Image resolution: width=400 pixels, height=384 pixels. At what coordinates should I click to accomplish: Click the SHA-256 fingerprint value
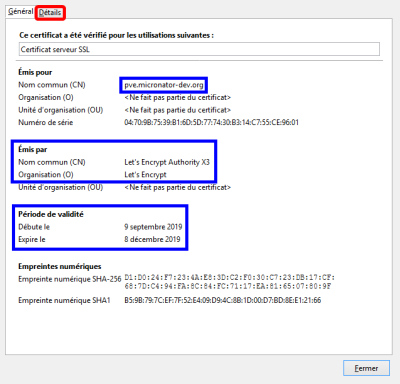[x=229, y=282]
